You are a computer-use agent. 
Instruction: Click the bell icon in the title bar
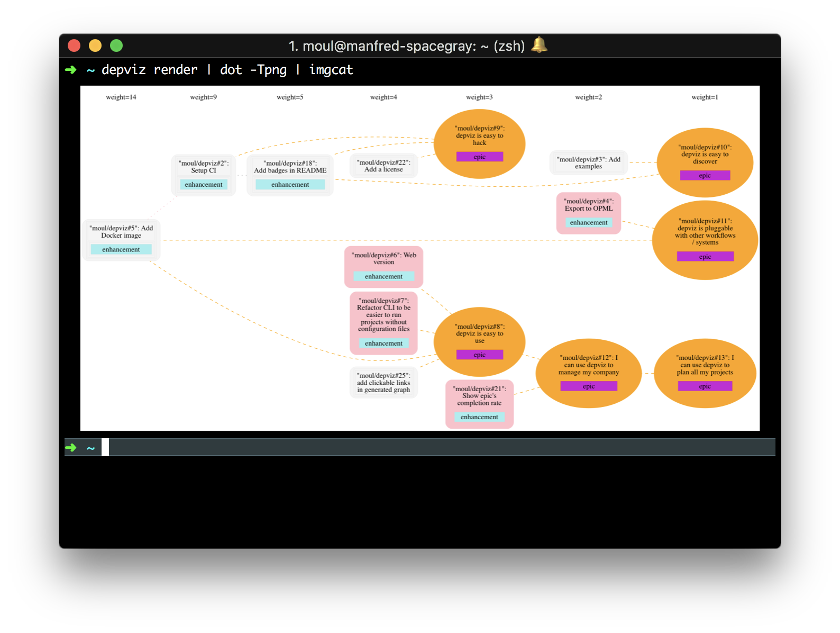[539, 45]
